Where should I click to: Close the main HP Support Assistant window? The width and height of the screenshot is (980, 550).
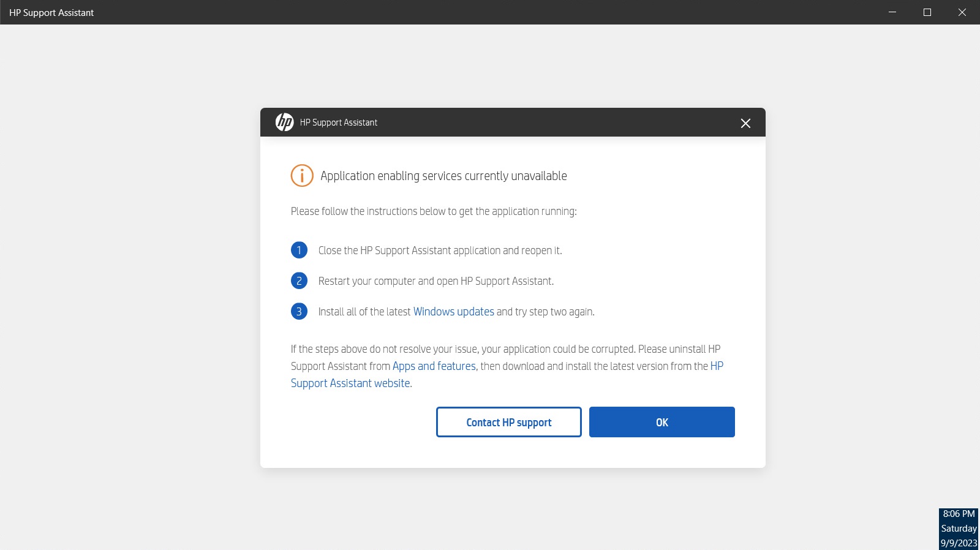[x=962, y=12]
